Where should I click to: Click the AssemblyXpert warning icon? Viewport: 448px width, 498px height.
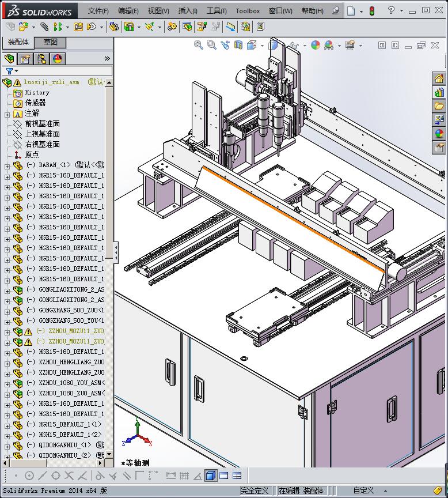click(245, 27)
